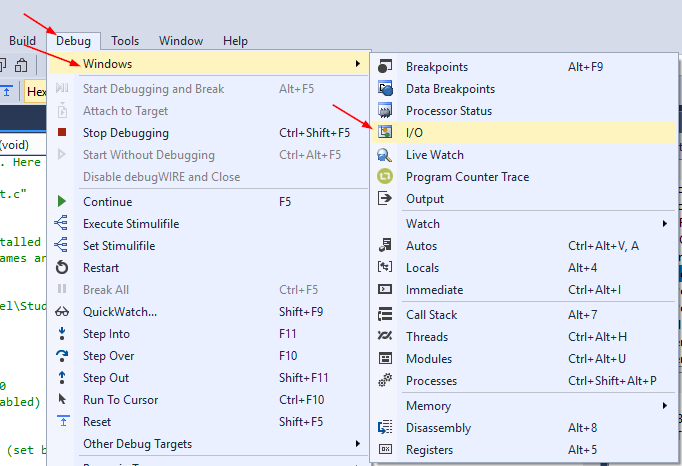Click the Restart circular arrow icon
Image resolution: width=682 pixels, height=466 pixels.
(62, 267)
